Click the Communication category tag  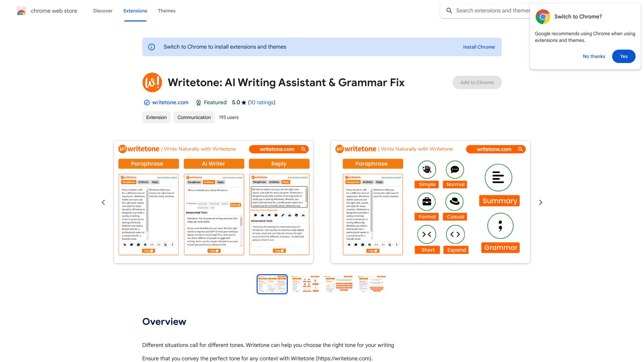(194, 117)
